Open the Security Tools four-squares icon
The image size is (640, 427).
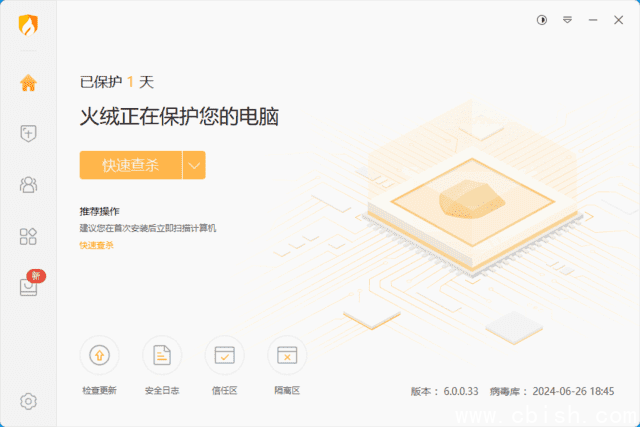click(x=28, y=236)
